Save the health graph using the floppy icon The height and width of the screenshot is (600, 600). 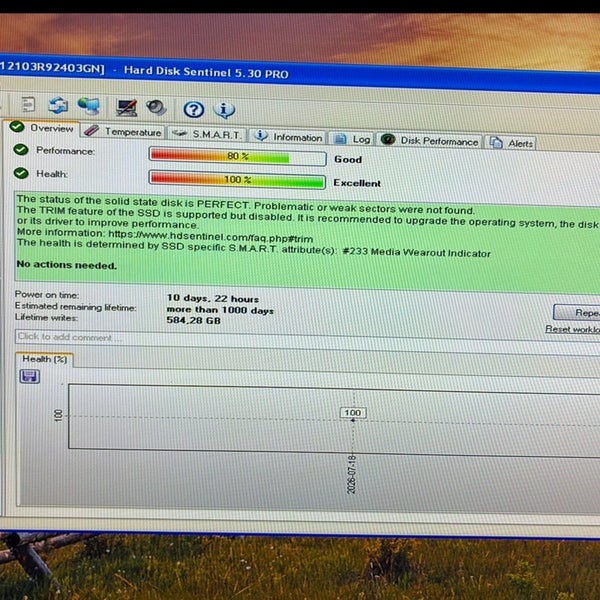click(x=29, y=377)
